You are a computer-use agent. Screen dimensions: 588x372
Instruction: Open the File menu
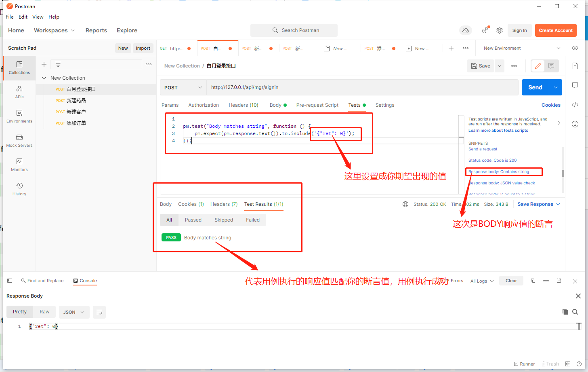coord(10,17)
